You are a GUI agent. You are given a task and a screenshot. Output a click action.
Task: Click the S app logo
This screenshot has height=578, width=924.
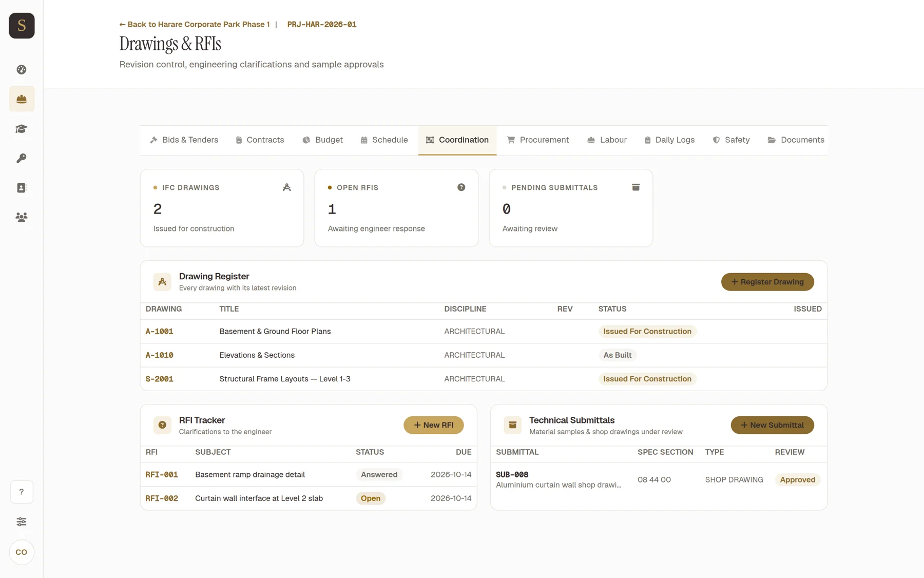coord(22,26)
